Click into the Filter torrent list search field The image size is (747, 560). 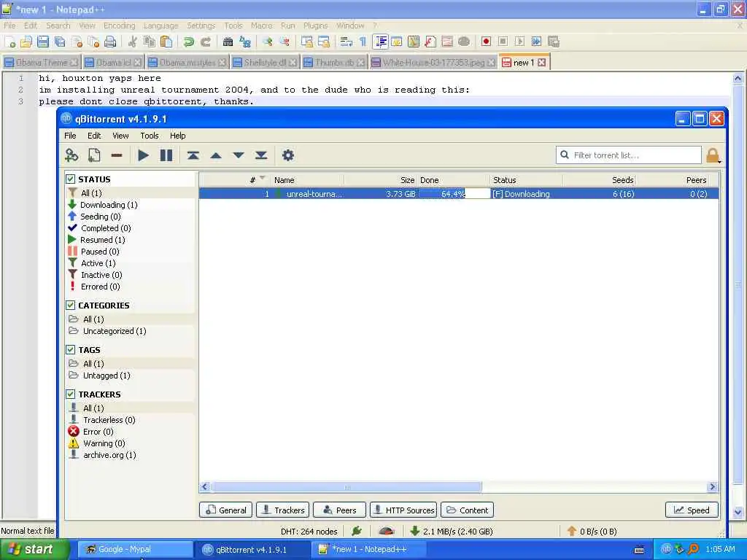tap(628, 155)
